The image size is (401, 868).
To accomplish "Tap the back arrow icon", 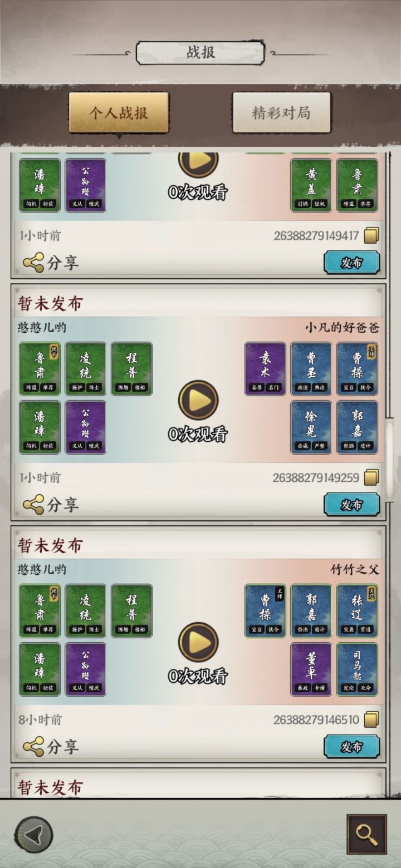I will coord(33,835).
